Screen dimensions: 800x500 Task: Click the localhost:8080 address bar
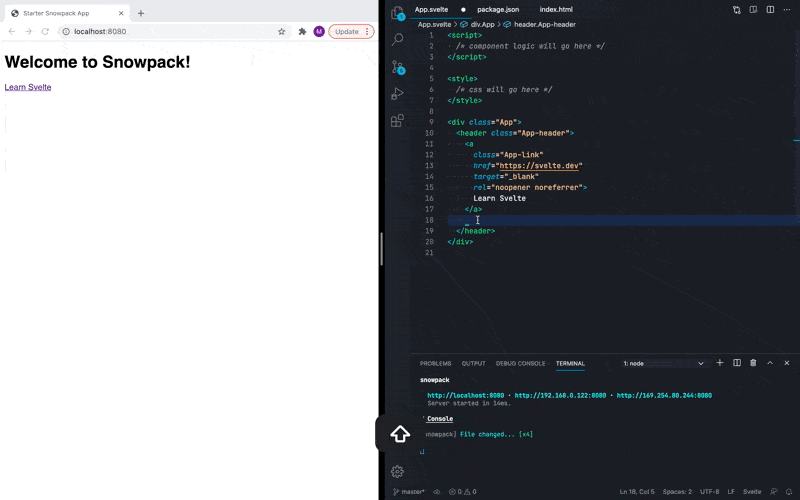coord(160,31)
